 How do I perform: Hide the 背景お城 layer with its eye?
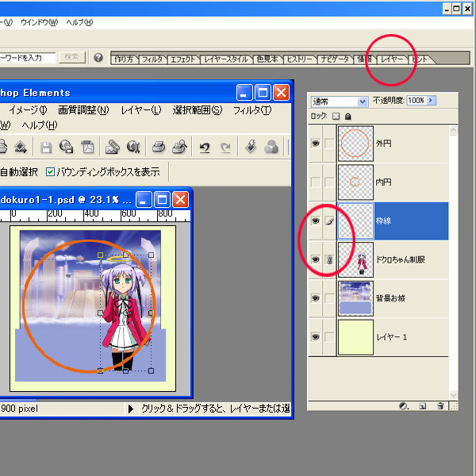click(316, 298)
